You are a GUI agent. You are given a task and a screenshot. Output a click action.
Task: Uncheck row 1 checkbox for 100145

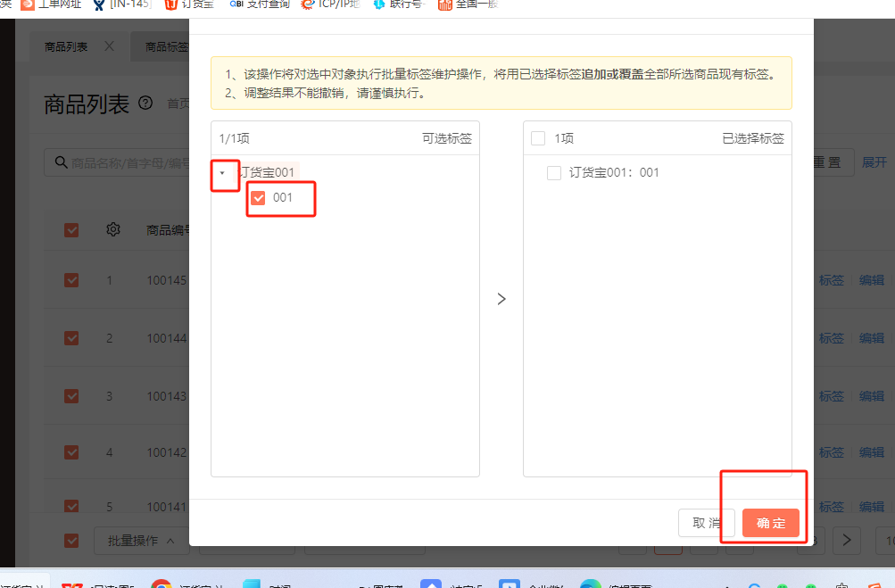[71, 280]
